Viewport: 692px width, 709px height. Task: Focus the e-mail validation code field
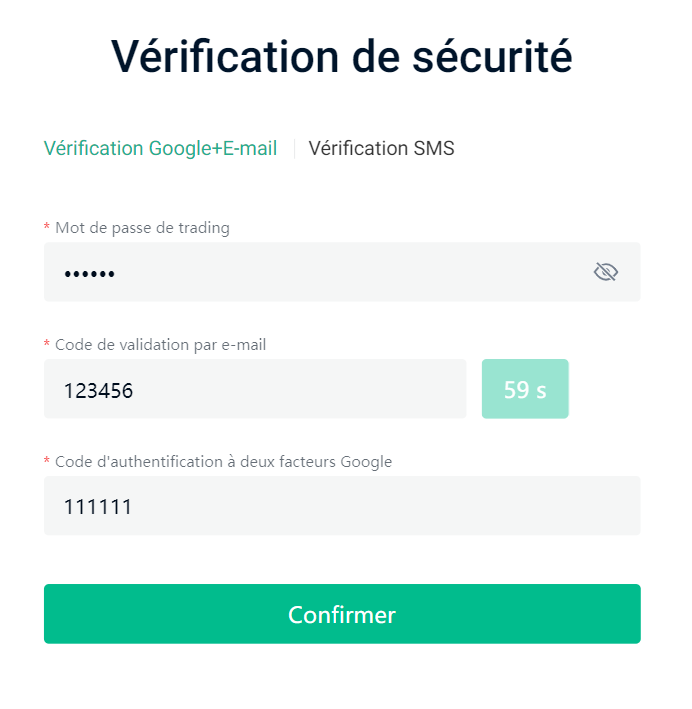click(x=255, y=389)
